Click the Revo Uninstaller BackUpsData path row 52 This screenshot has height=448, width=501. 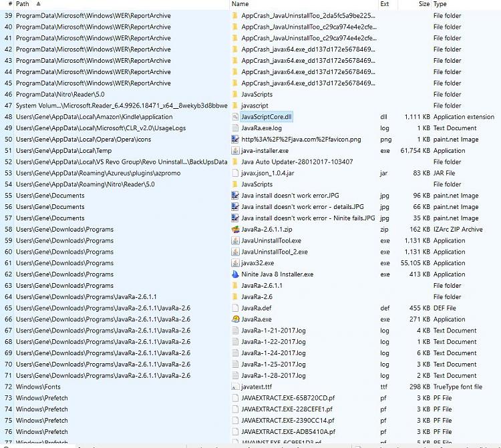point(122,162)
